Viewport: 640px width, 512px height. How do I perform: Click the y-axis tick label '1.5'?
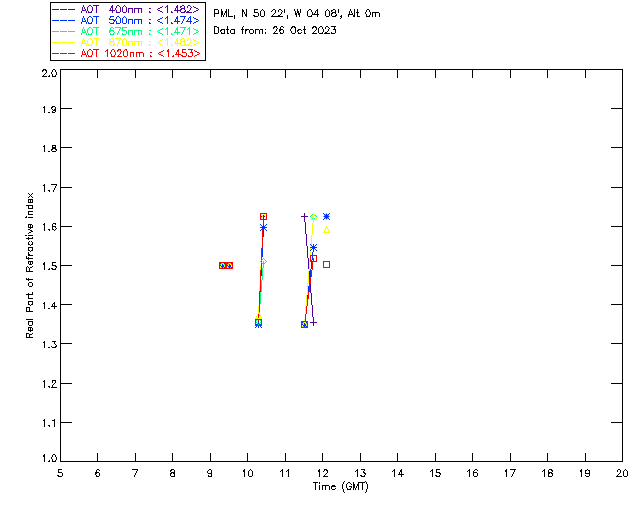49,266
